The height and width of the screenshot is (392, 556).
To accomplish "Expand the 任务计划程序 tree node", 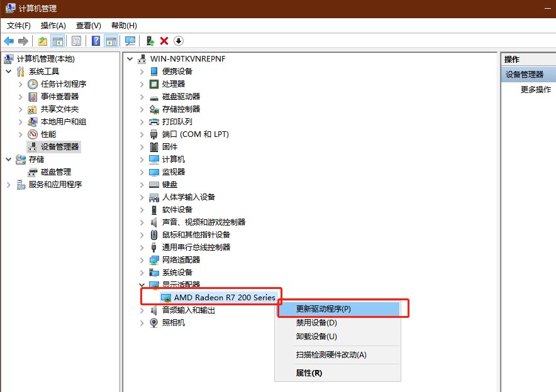I will click(20, 84).
